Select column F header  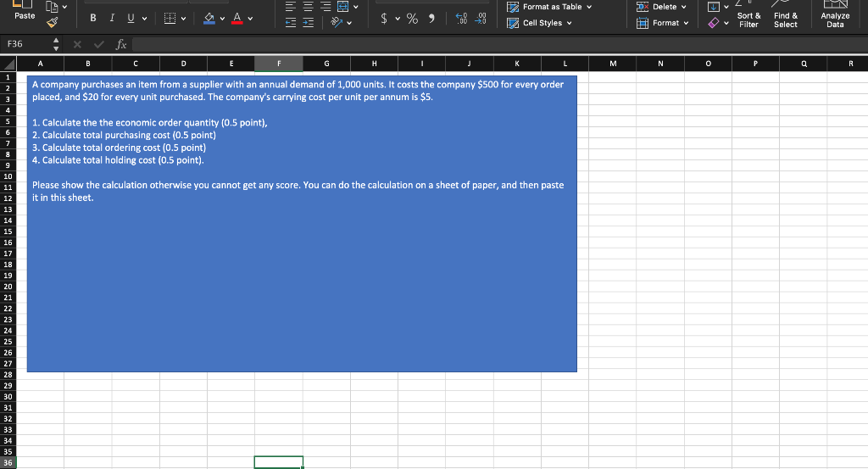click(x=278, y=64)
